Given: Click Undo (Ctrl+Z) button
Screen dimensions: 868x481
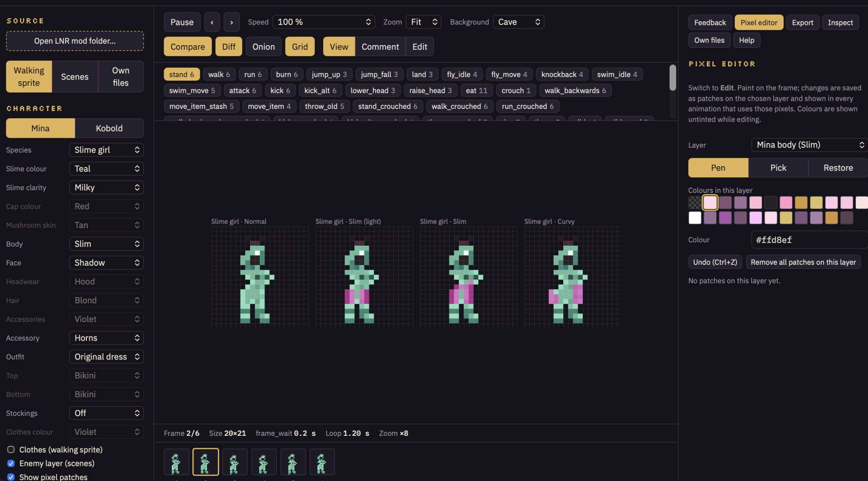Looking at the screenshot, I should coord(715,262).
